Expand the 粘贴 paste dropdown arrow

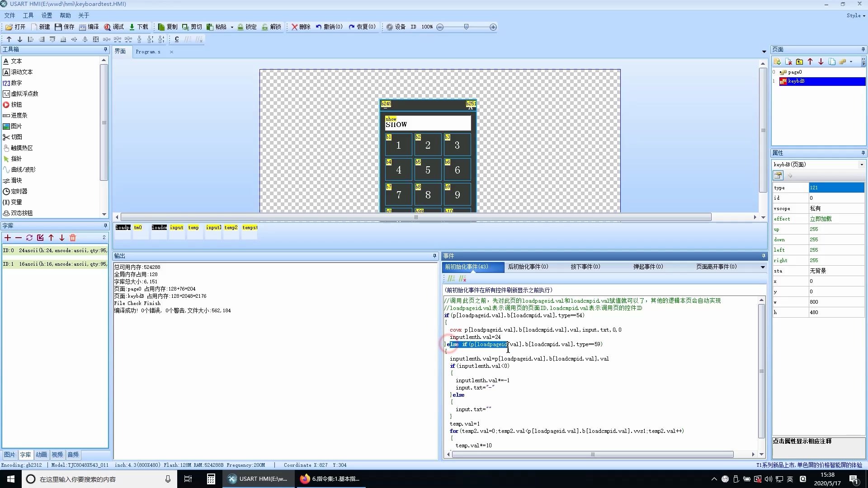(x=232, y=27)
